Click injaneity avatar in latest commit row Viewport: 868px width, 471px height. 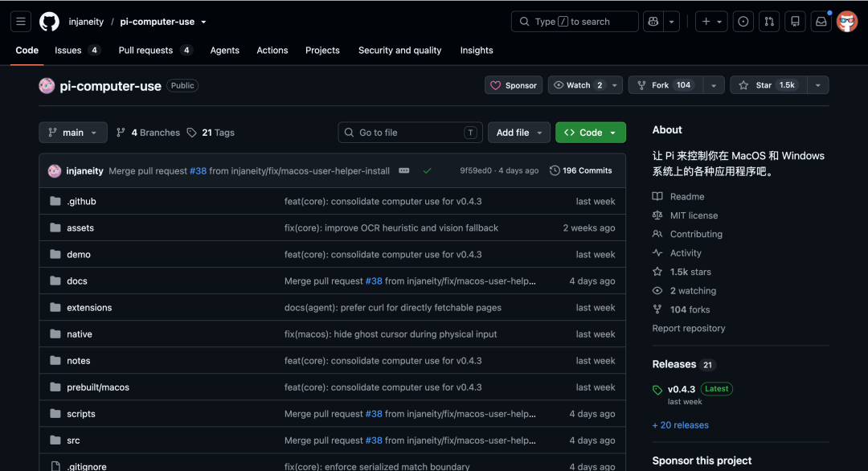point(55,170)
